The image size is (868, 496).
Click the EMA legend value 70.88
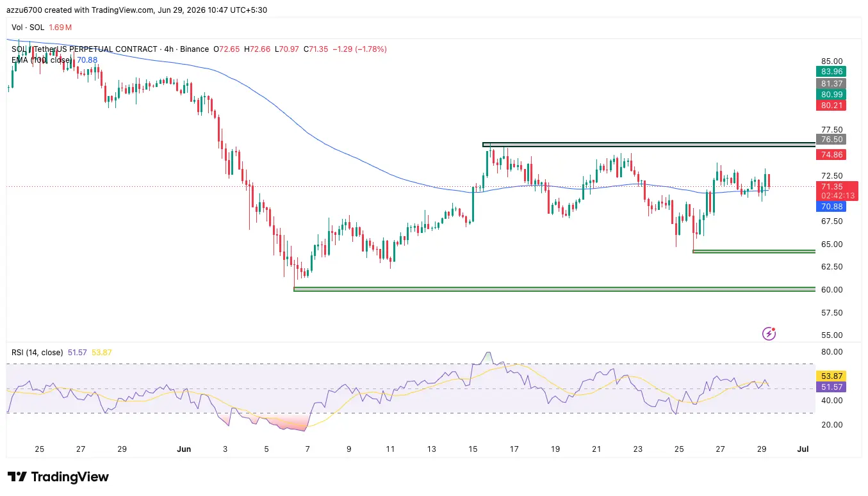tap(87, 60)
